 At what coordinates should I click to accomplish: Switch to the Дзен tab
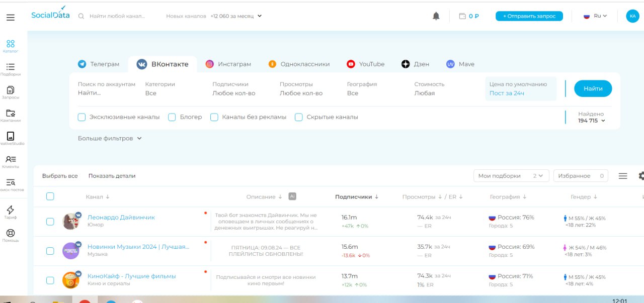tap(415, 64)
